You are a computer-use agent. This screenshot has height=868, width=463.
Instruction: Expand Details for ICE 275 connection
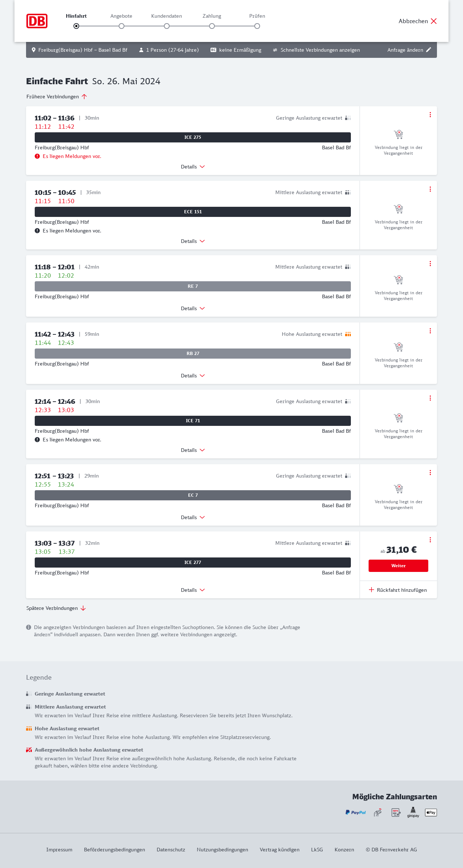click(x=193, y=167)
